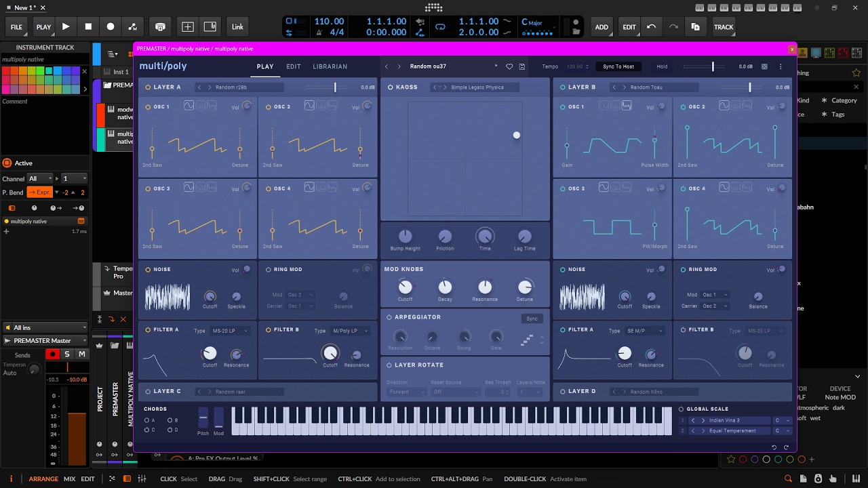The height and width of the screenshot is (488, 868).
Task: Select previous Layer B program arrow
Action: [x=614, y=87]
